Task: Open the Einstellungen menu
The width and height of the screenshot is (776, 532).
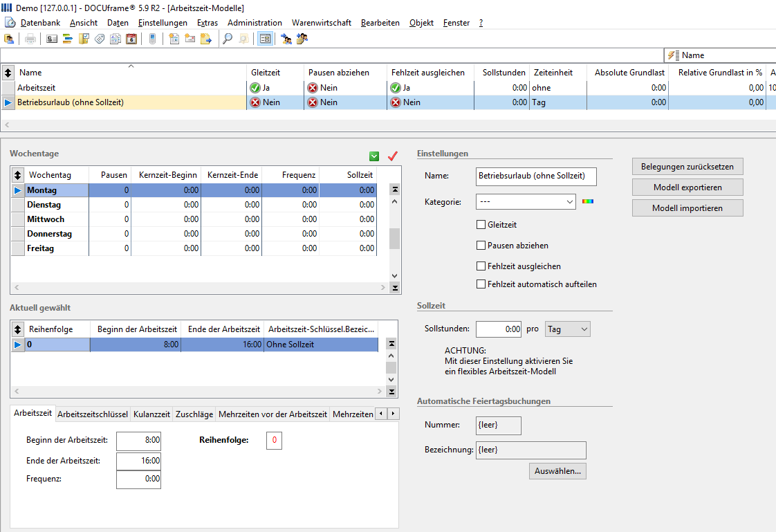Action: coord(163,23)
